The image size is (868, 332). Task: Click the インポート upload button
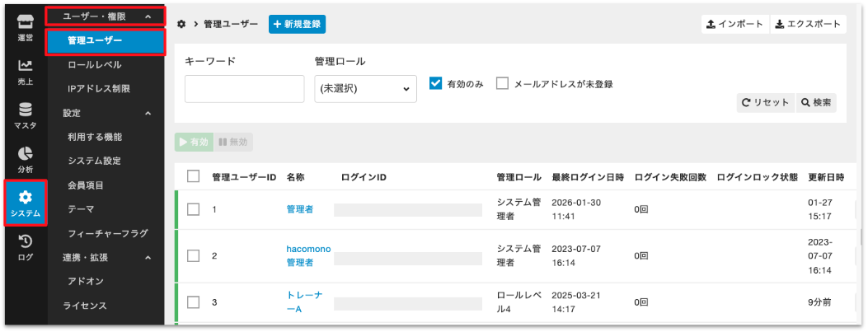pyautogui.click(x=735, y=25)
